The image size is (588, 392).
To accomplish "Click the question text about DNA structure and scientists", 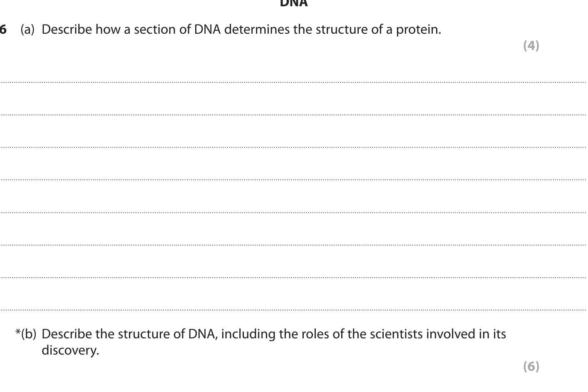I will click(274, 334).
